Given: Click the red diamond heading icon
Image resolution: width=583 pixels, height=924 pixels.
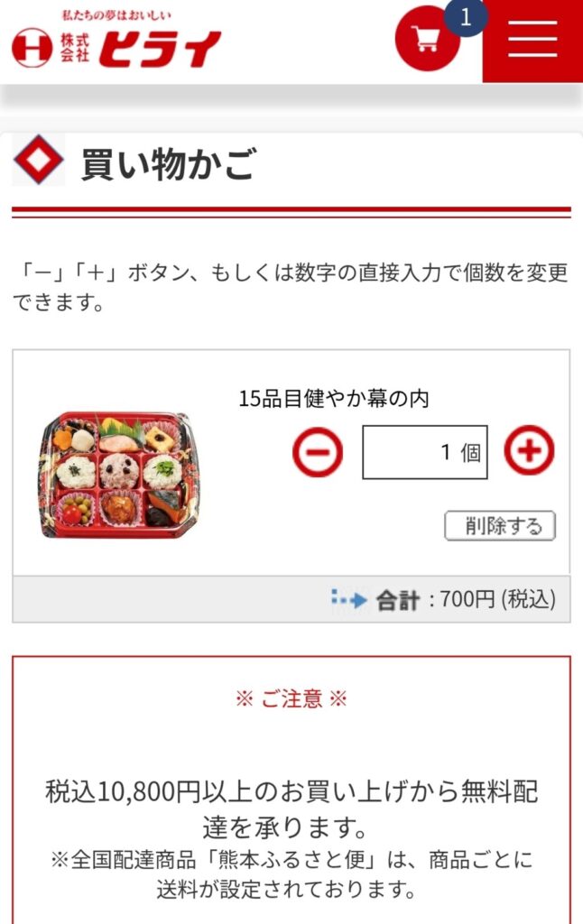Looking at the screenshot, I should click(38, 160).
